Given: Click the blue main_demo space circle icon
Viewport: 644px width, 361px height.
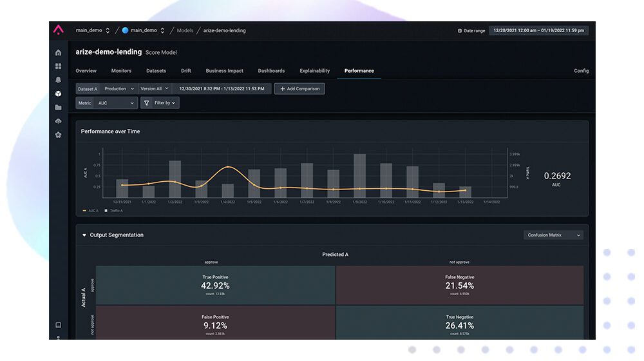Looking at the screenshot, I should [x=126, y=30].
